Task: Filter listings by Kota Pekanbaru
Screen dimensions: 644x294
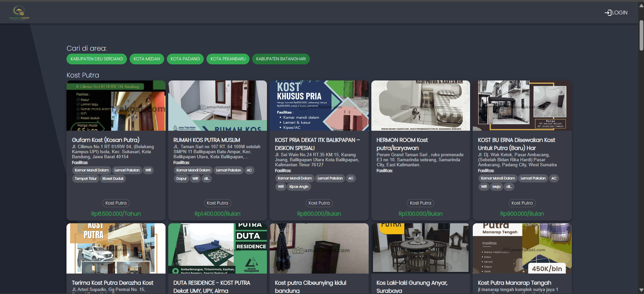Action: click(228, 59)
